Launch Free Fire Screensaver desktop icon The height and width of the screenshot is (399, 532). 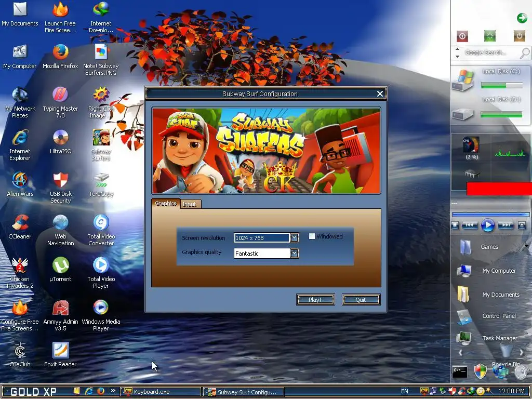[60, 17]
